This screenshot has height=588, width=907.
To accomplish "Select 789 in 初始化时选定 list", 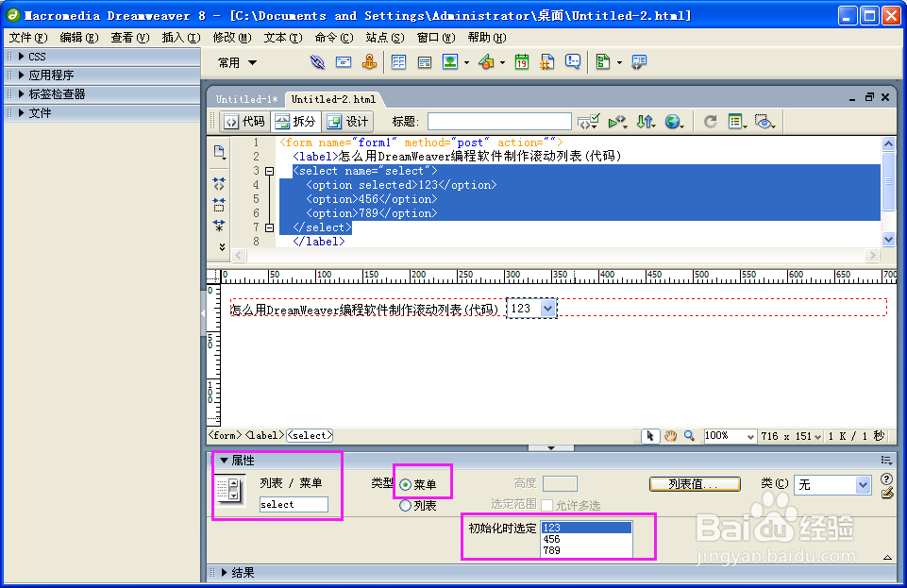I will 586,550.
